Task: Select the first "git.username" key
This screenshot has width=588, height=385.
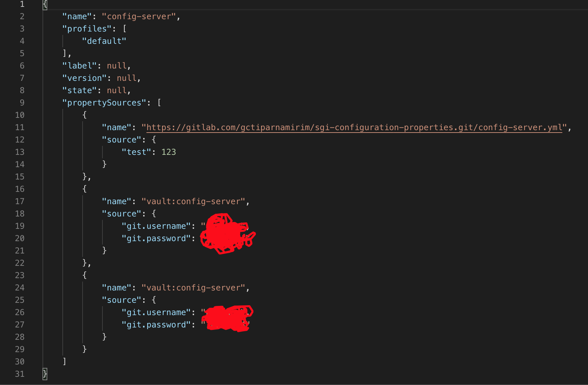Action: [156, 226]
